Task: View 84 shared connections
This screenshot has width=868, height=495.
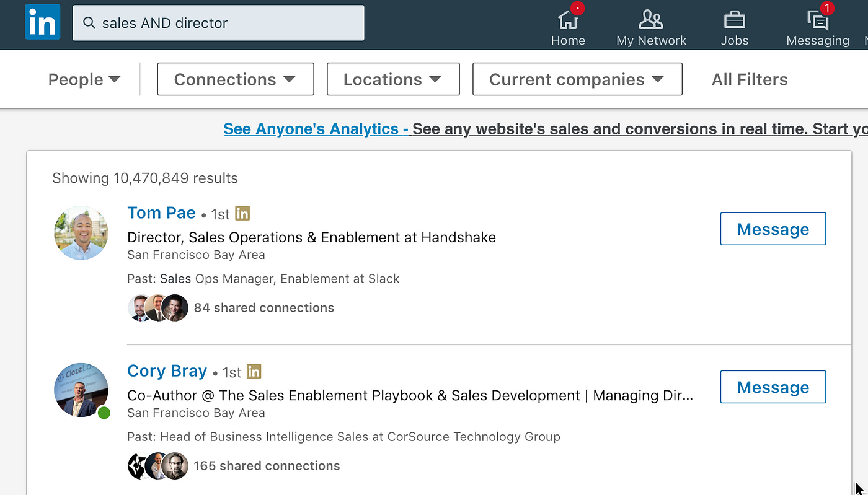Action: tap(264, 308)
